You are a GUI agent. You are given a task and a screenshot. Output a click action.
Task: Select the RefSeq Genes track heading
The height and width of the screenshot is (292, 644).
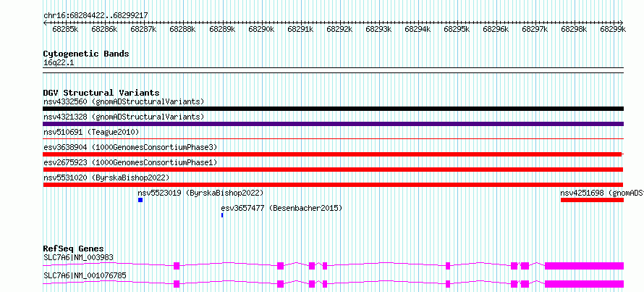pos(74,249)
